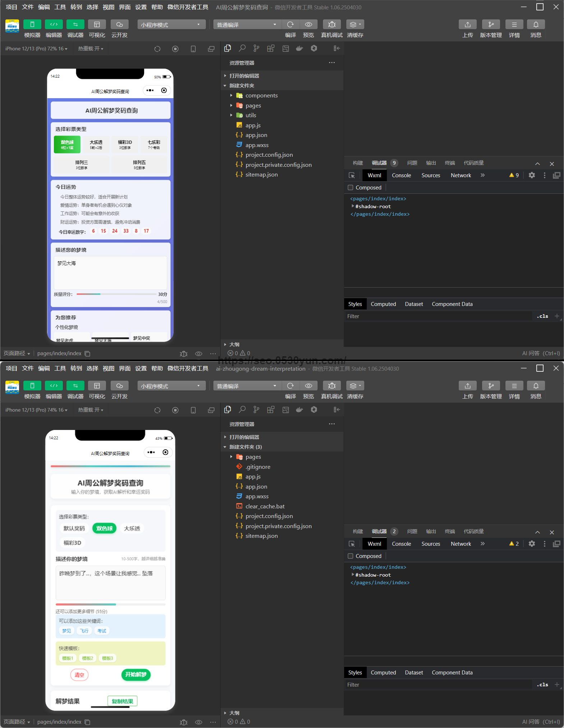
Task: Click 清缓存 layers icon in ai-zhougong-dream-interpretation window
Action: click(355, 386)
